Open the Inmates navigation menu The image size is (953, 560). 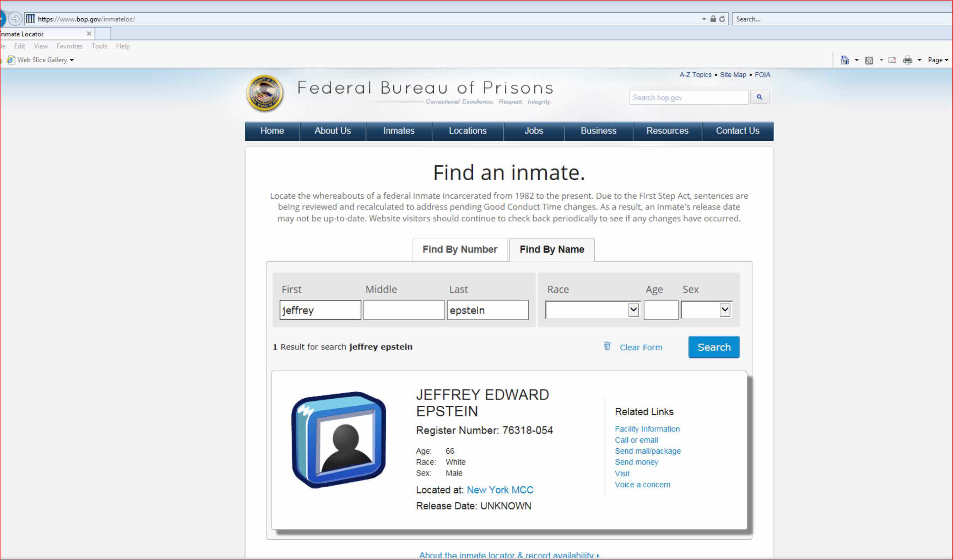pos(399,131)
